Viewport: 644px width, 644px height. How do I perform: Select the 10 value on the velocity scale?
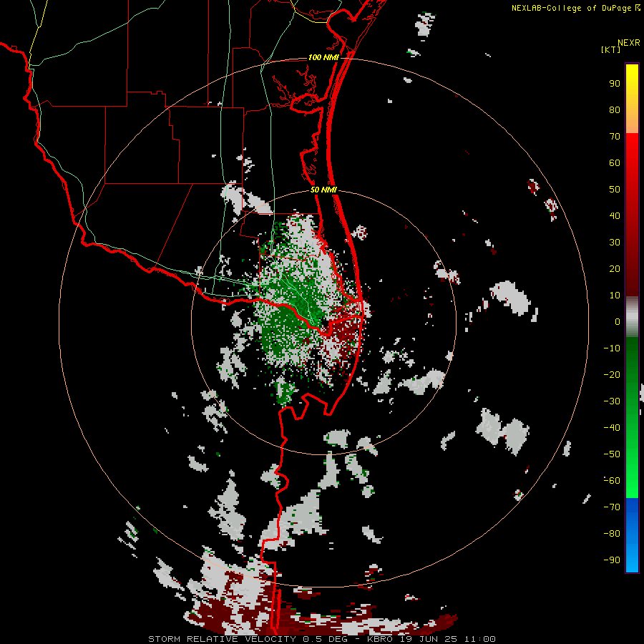pos(615,296)
